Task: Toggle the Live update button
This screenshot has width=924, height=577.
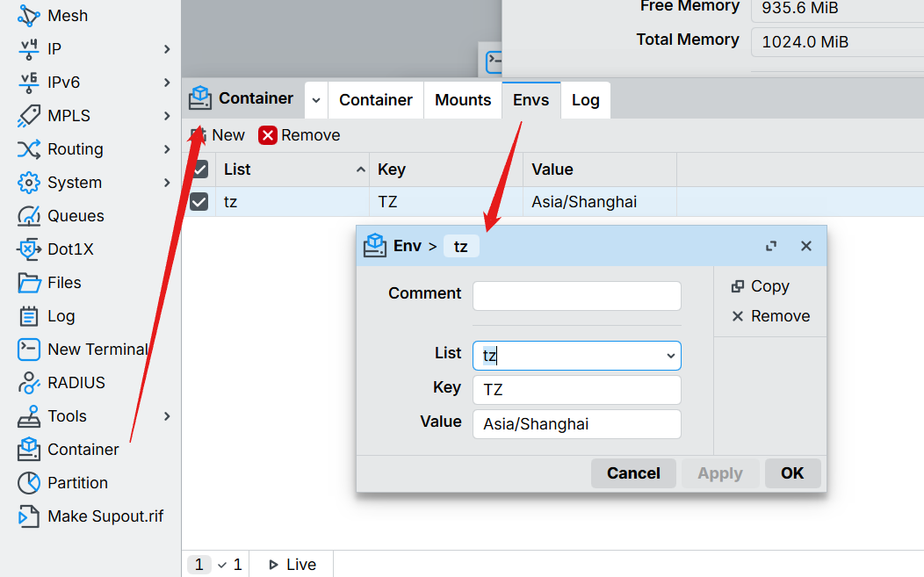Action: pyautogui.click(x=292, y=565)
